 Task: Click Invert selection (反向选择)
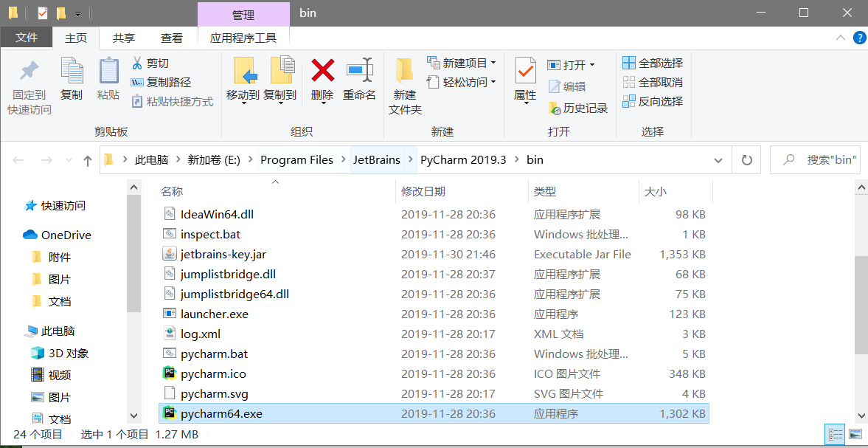point(653,101)
